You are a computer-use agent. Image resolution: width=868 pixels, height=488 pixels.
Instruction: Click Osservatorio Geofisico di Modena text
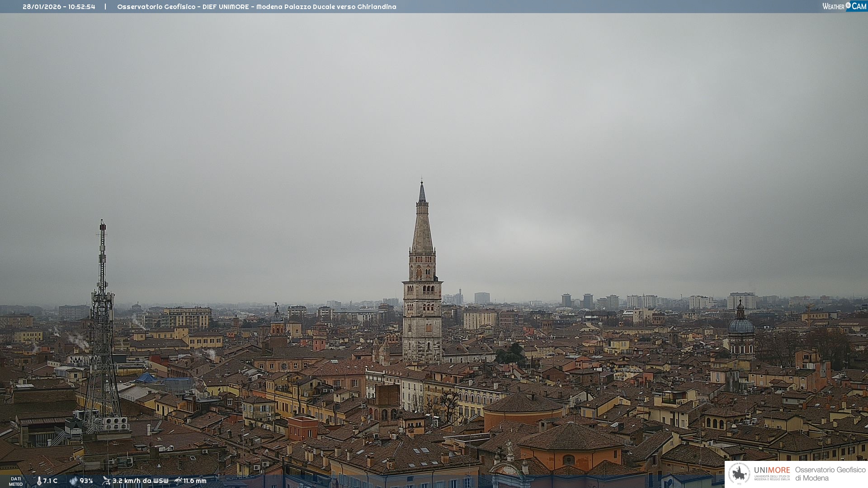coord(830,474)
